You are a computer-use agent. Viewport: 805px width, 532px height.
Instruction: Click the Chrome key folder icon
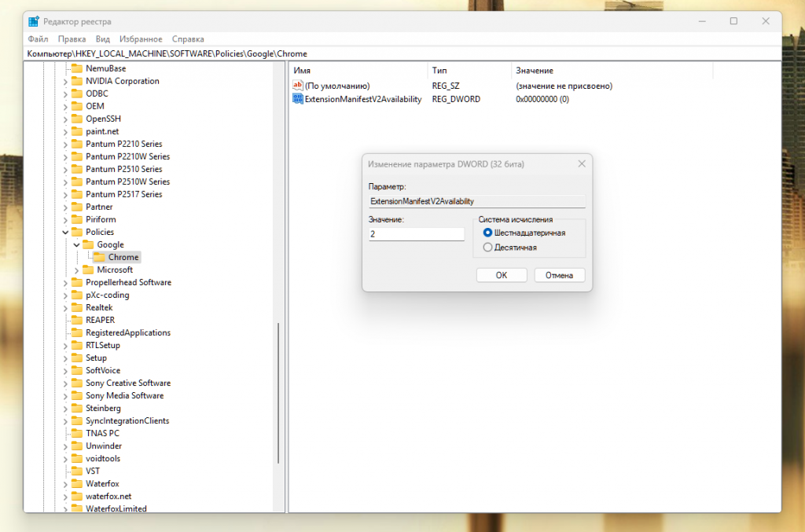100,257
